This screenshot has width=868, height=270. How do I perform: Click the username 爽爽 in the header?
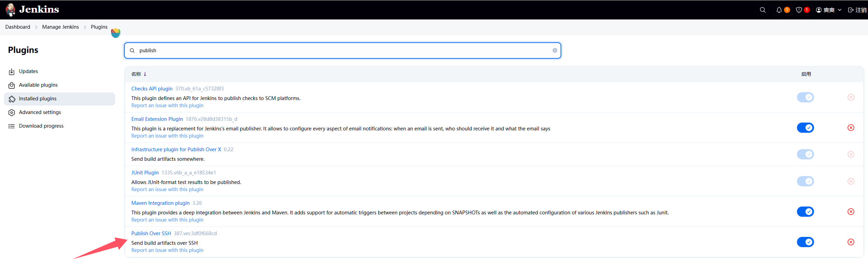tap(829, 10)
